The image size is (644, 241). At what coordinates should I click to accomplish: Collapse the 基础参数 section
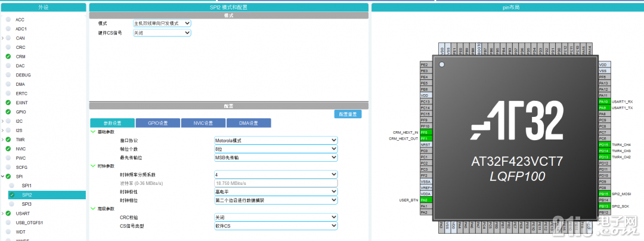(92, 132)
